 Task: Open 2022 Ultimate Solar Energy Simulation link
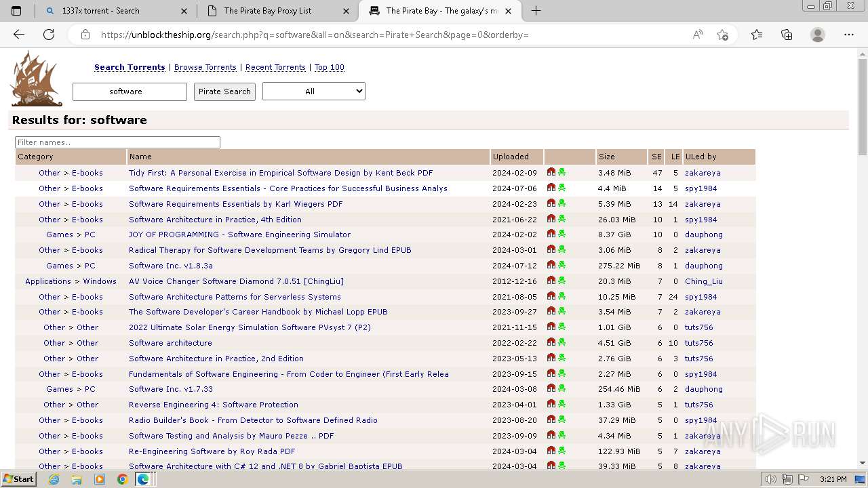[250, 327]
